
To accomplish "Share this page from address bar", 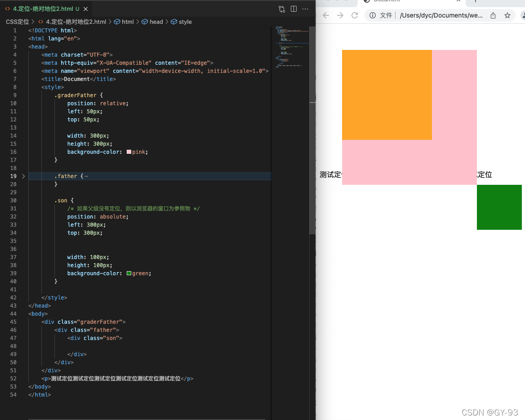I will 493,15.
